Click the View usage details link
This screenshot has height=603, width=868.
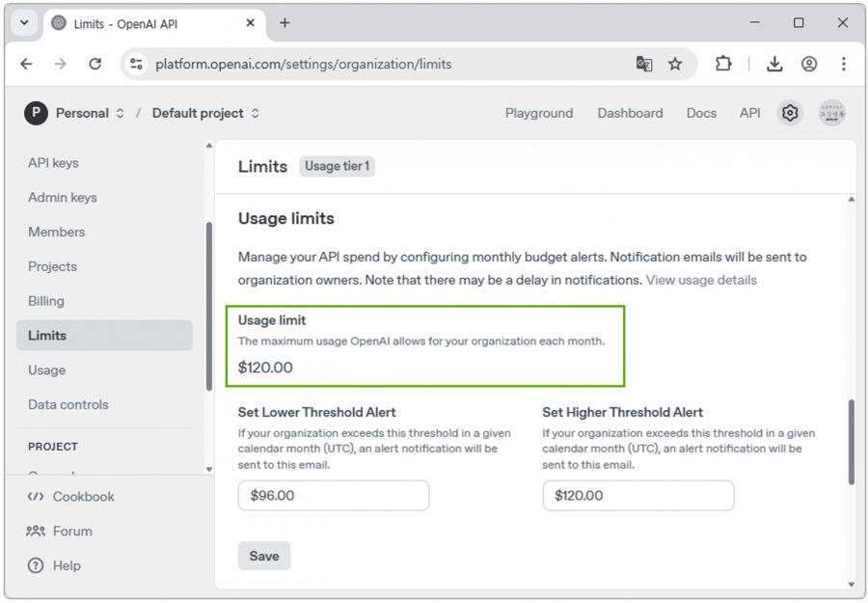click(x=701, y=280)
